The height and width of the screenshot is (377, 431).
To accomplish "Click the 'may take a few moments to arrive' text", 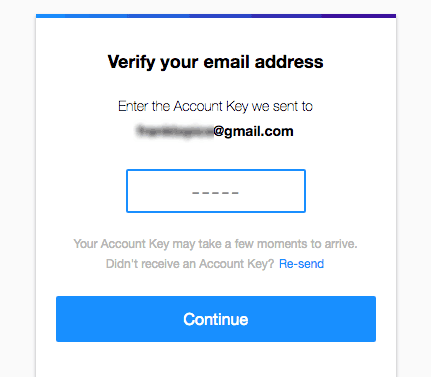I will coord(265,244).
